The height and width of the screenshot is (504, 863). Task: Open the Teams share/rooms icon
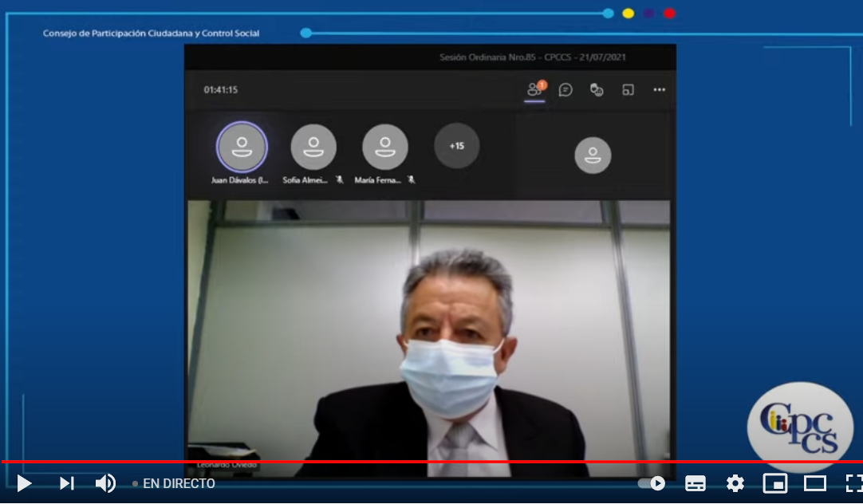tap(628, 89)
